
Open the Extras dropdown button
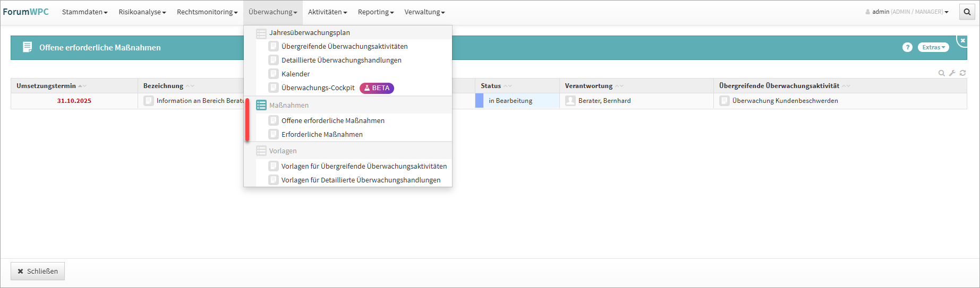[x=933, y=47]
